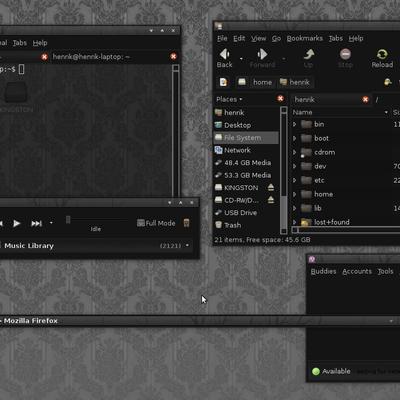400x400 pixels.
Task: Play music in the player
Action: tap(16, 223)
